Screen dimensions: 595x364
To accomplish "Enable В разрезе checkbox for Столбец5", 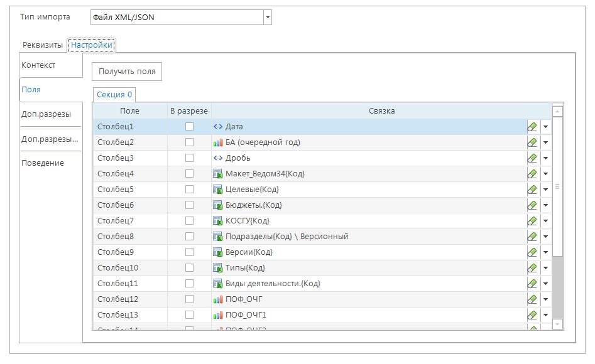I will tap(189, 190).
